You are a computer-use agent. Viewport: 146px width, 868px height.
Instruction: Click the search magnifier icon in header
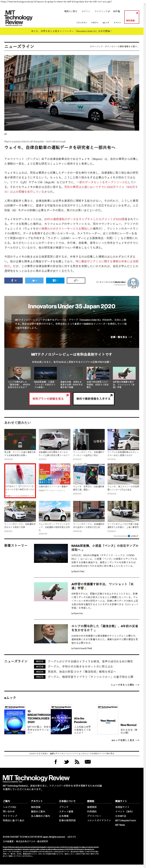[118, 11]
